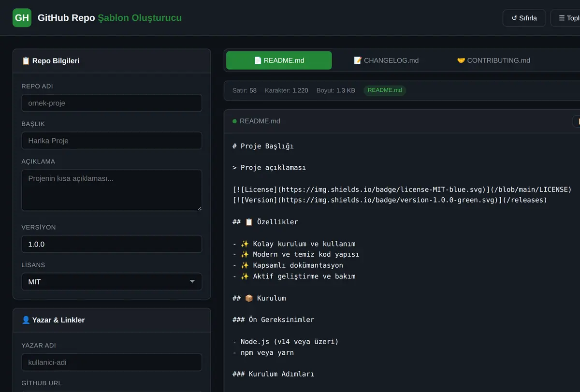
Task: Switch to the CONTRIBUTING.md tab
Action: [x=493, y=60]
